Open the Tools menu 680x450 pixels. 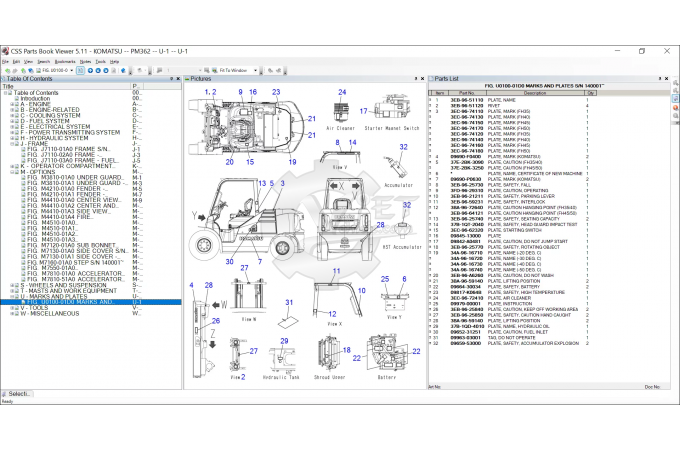pos(101,62)
